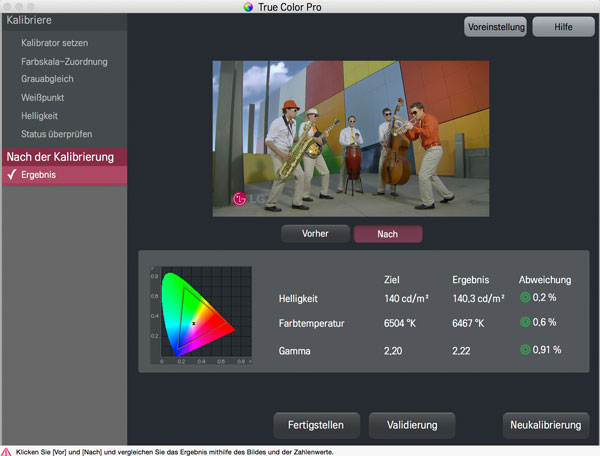Click the True Color Pro title bar icon
The height and width of the screenshot is (456, 600).
[x=249, y=7]
